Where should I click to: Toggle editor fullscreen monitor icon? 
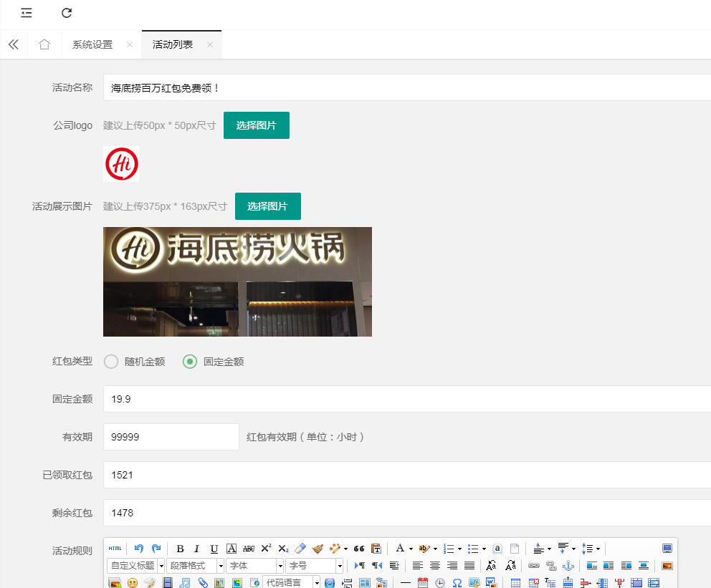pyautogui.click(x=667, y=549)
